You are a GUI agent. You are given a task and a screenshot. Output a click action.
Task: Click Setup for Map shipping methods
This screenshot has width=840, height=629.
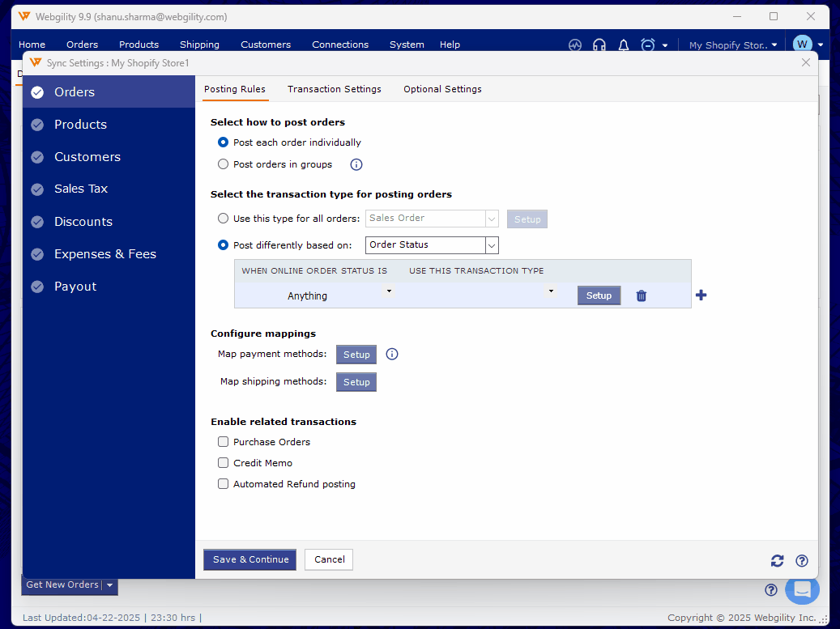pos(356,382)
